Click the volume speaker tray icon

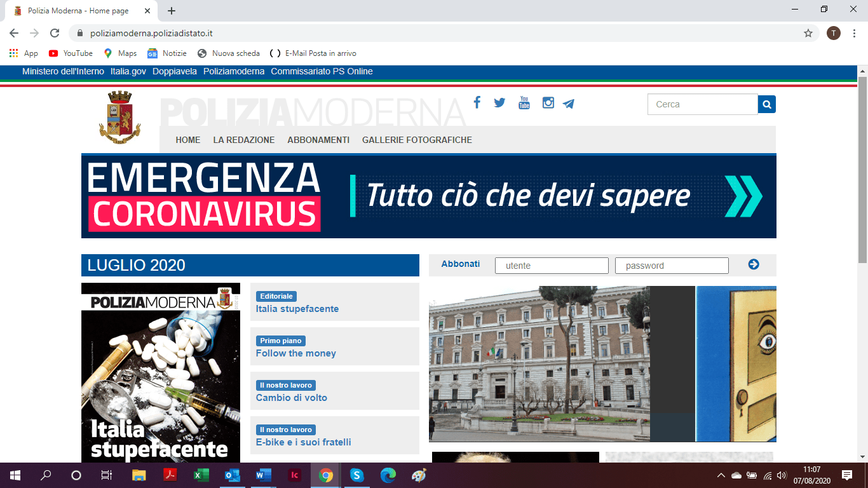(x=782, y=475)
